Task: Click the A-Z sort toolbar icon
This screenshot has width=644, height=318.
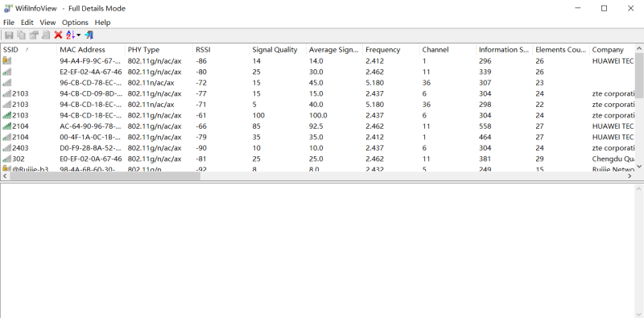Action: (x=70, y=35)
